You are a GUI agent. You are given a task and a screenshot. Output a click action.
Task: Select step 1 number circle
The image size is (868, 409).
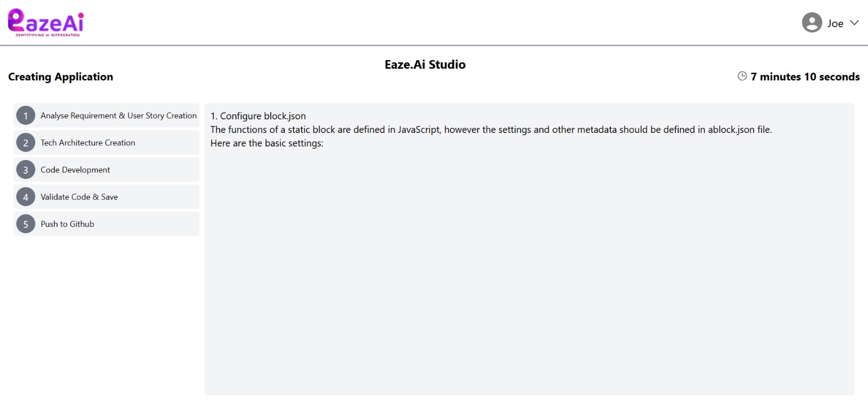click(25, 116)
